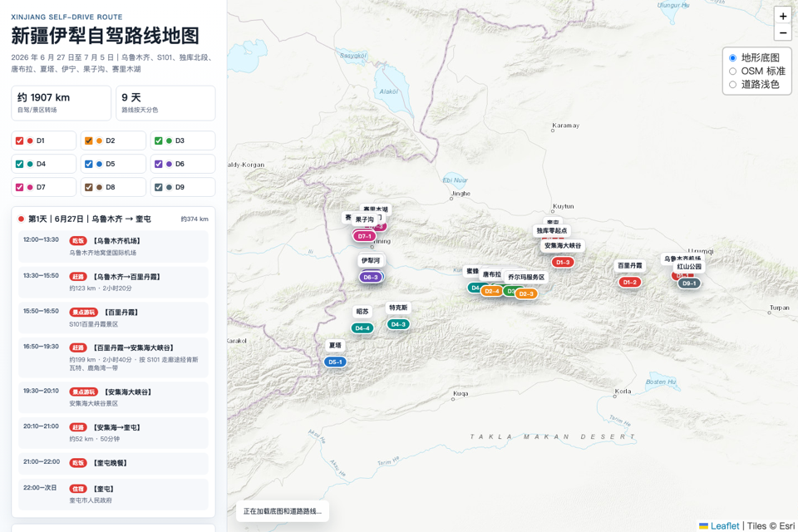Select the OSM 标准 basemap option
This screenshot has height=532, width=798.
pyautogui.click(x=732, y=71)
